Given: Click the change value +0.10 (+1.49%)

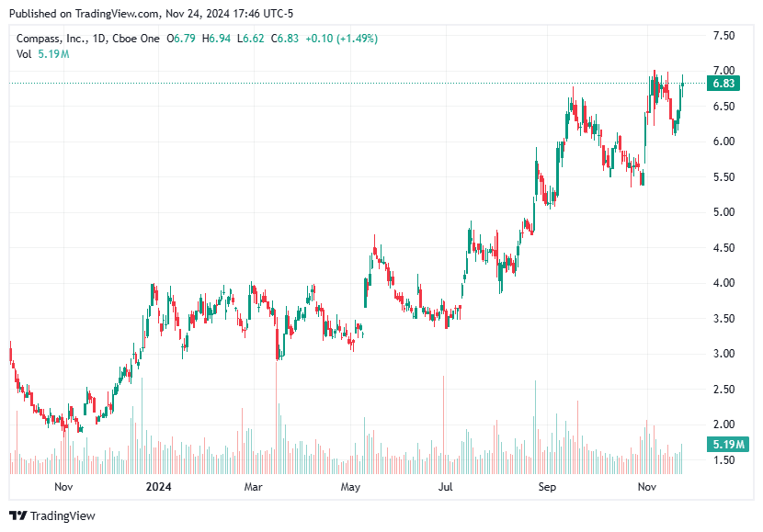Looking at the screenshot, I should (342, 39).
